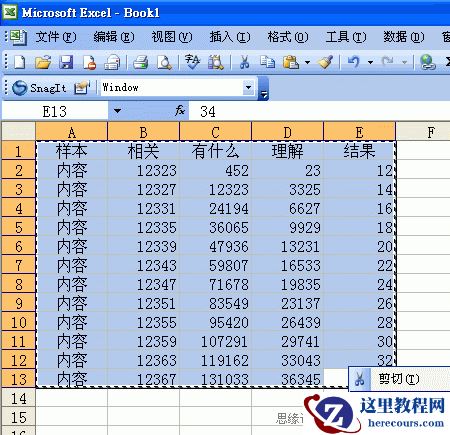Click cell with value 131033
Viewport: 450px width, 435px height.
[216, 379]
